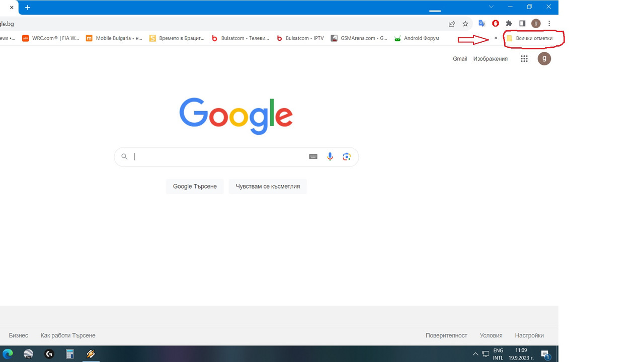The height and width of the screenshot is (362, 644).
Task: Open Chrome's three-dot menu
Action: coord(549,23)
